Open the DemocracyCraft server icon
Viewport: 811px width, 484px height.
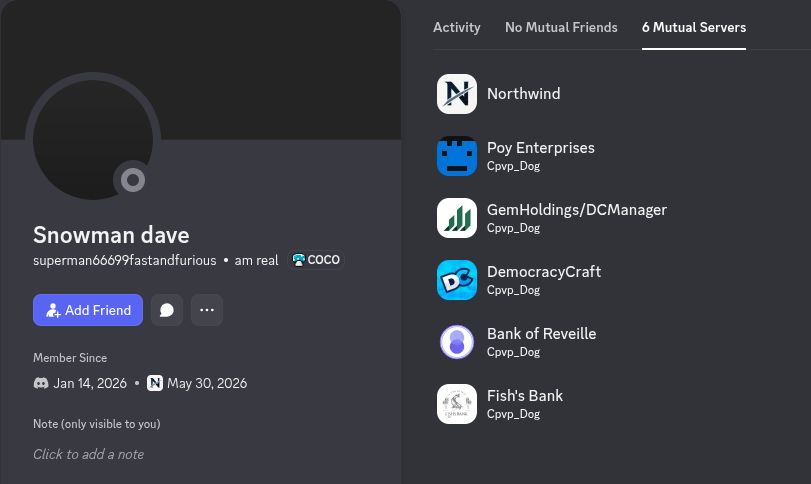[457, 280]
